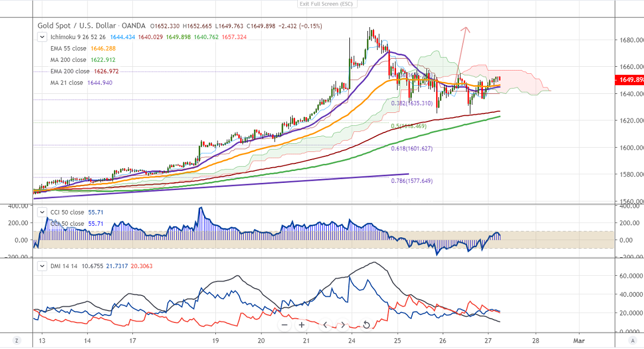The height and width of the screenshot is (349, 644).
Task: Click the DMI value 21.7317
Action: 117,266
